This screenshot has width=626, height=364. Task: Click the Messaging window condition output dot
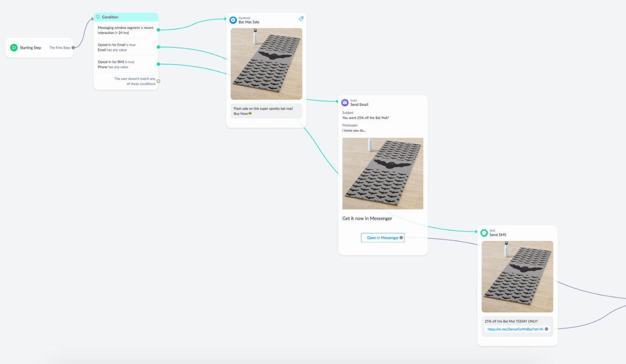point(158,30)
